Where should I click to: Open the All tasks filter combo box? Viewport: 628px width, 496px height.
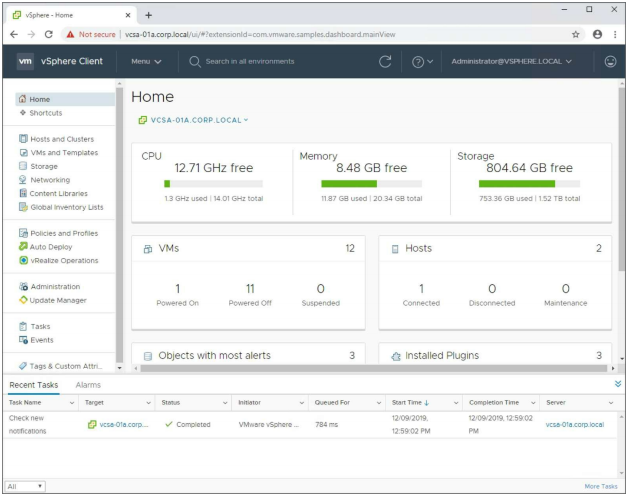[x=25, y=486]
